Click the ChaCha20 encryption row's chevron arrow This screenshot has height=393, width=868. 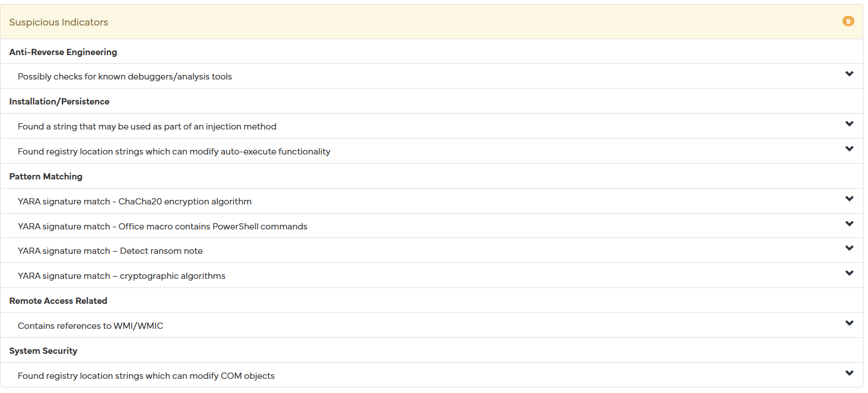point(849,199)
